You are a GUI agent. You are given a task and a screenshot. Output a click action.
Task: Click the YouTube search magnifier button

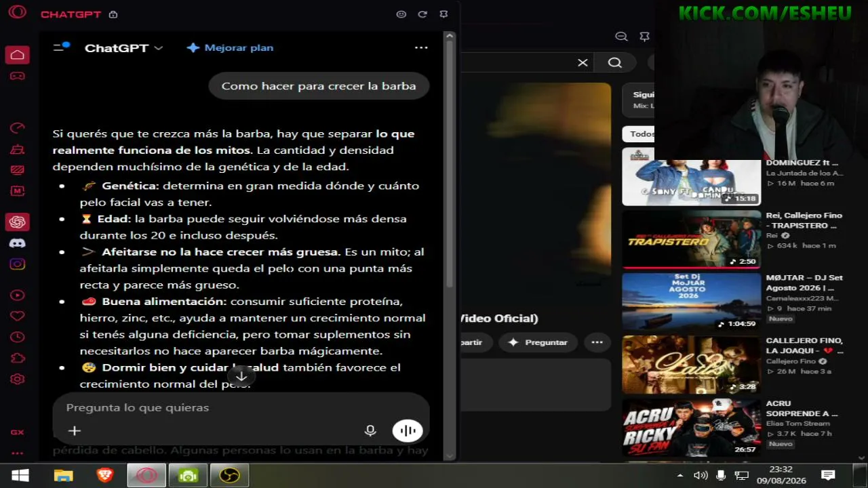click(x=615, y=63)
